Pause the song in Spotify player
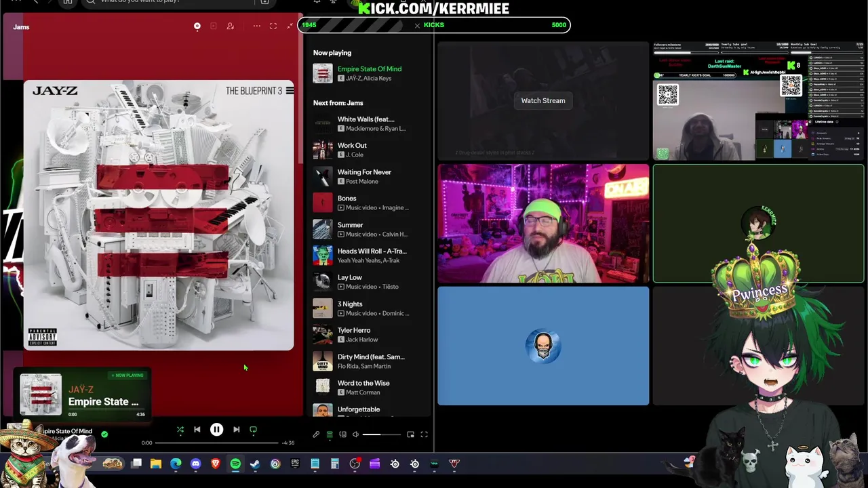This screenshot has height=488, width=868. (x=216, y=430)
